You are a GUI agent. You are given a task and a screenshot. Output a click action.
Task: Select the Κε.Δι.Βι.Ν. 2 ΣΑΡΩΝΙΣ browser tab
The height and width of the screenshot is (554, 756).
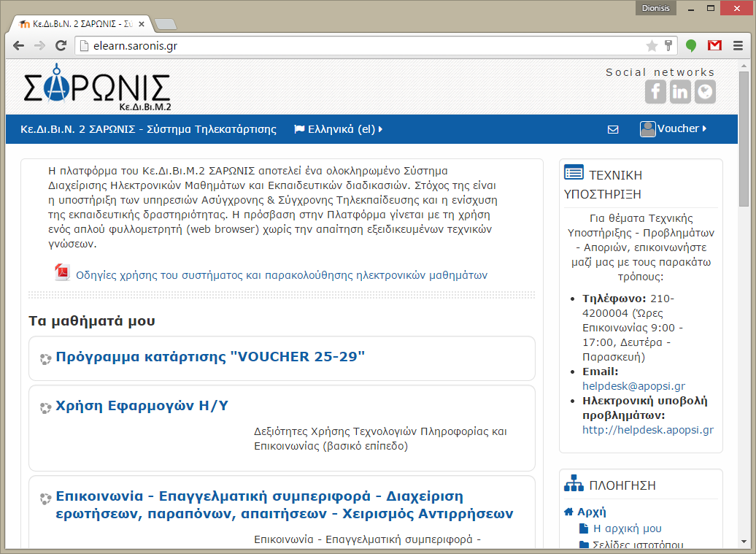82,23
